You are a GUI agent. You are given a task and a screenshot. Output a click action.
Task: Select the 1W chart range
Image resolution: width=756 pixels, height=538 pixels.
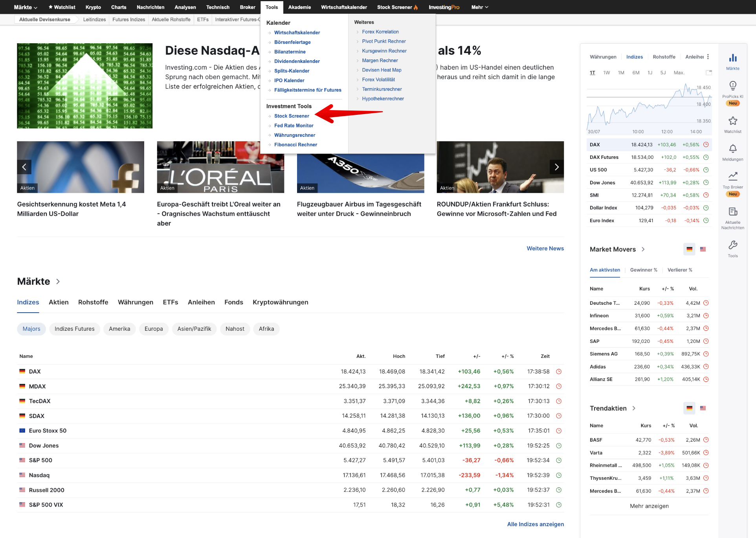click(606, 73)
